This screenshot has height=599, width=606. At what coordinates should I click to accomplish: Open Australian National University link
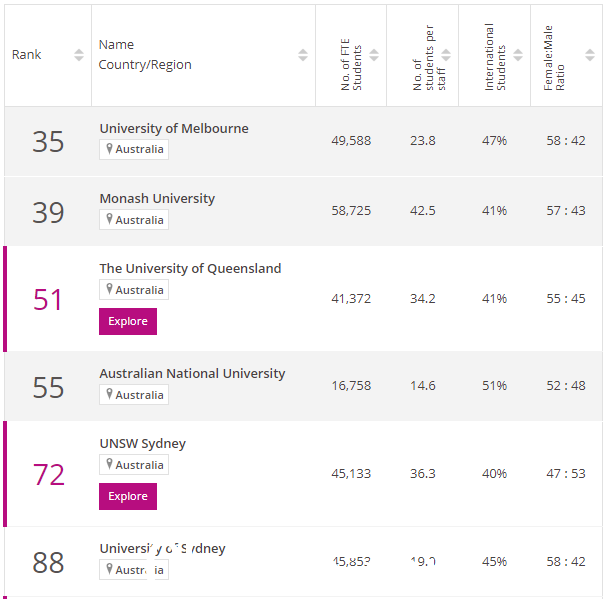point(192,373)
